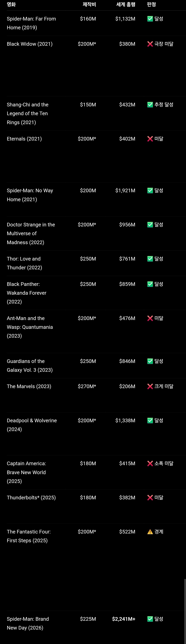Click the Spider-Man: No Way Home title

[x=30, y=195]
